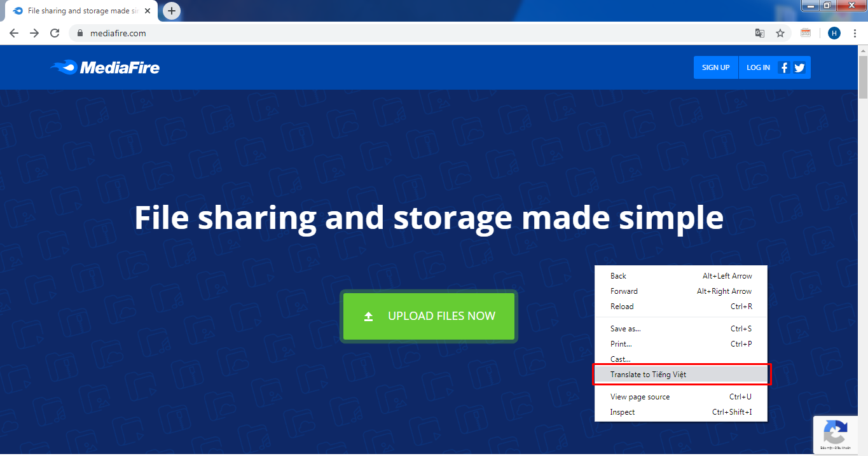Open the Chrome three-dot menu

(855, 33)
